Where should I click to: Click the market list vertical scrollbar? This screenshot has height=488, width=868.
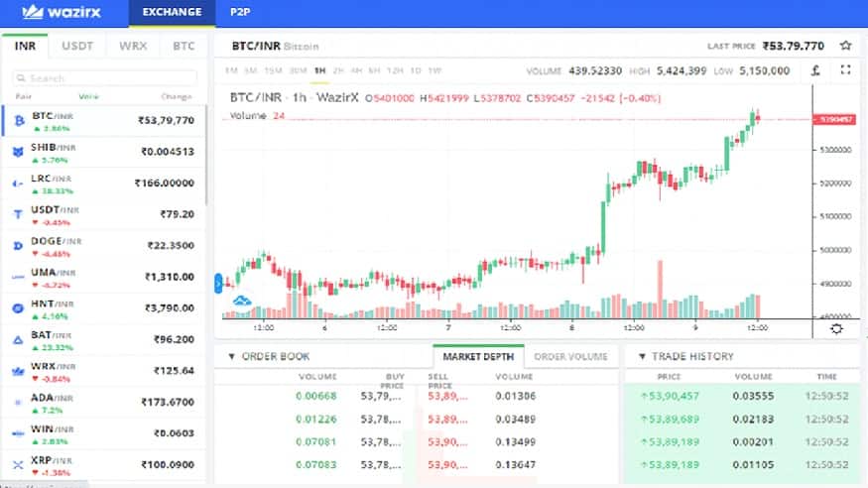(x=206, y=156)
